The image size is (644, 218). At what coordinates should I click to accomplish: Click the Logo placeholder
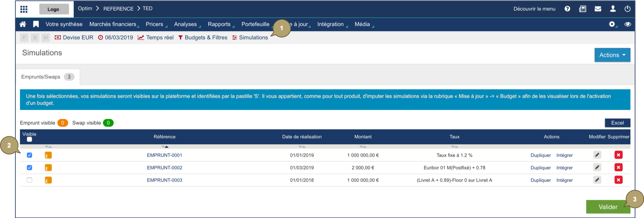pos(53,9)
